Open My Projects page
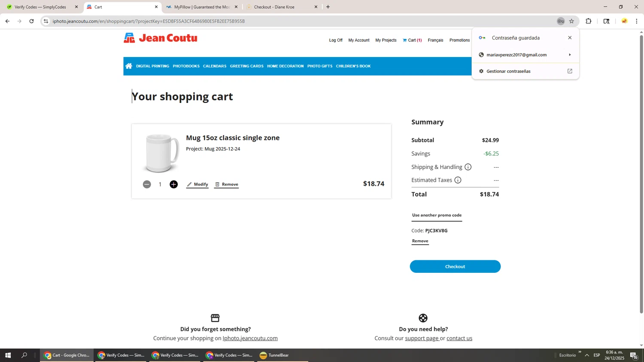The width and height of the screenshot is (644, 362). (x=386, y=40)
